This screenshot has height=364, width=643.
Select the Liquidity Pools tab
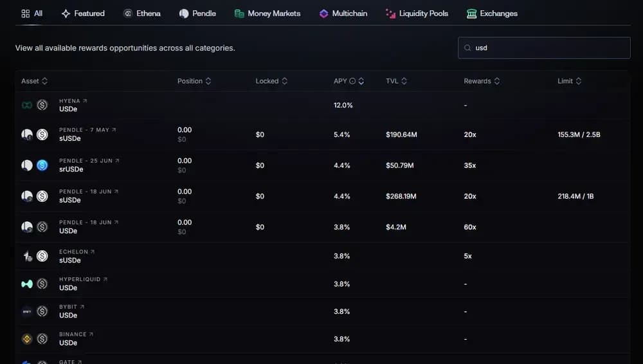click(x=417, y=14)
